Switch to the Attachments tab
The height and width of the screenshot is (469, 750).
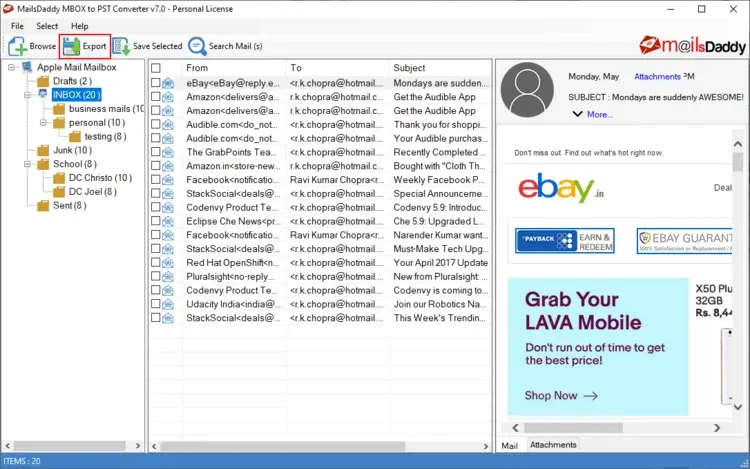point(553,445)
